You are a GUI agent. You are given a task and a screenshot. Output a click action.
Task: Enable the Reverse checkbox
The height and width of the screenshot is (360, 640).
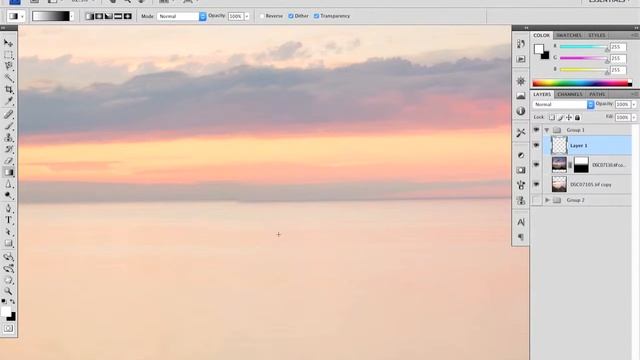[262, 16]
